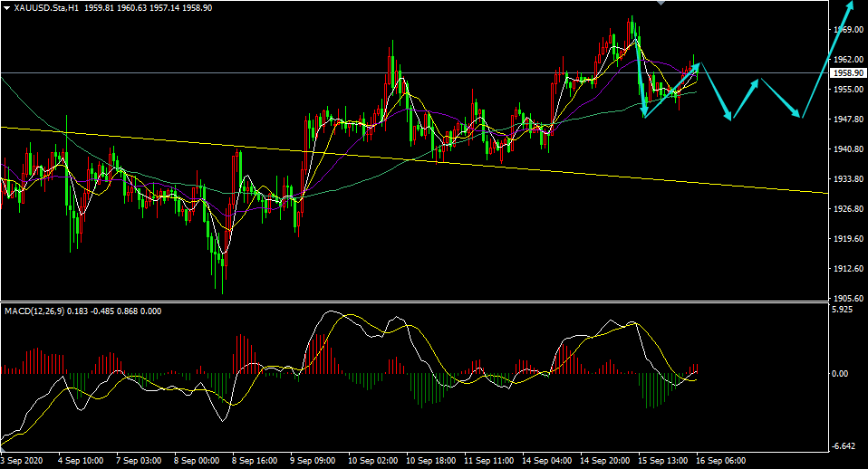Click the divider between price chart and MACD

[414, 302]
